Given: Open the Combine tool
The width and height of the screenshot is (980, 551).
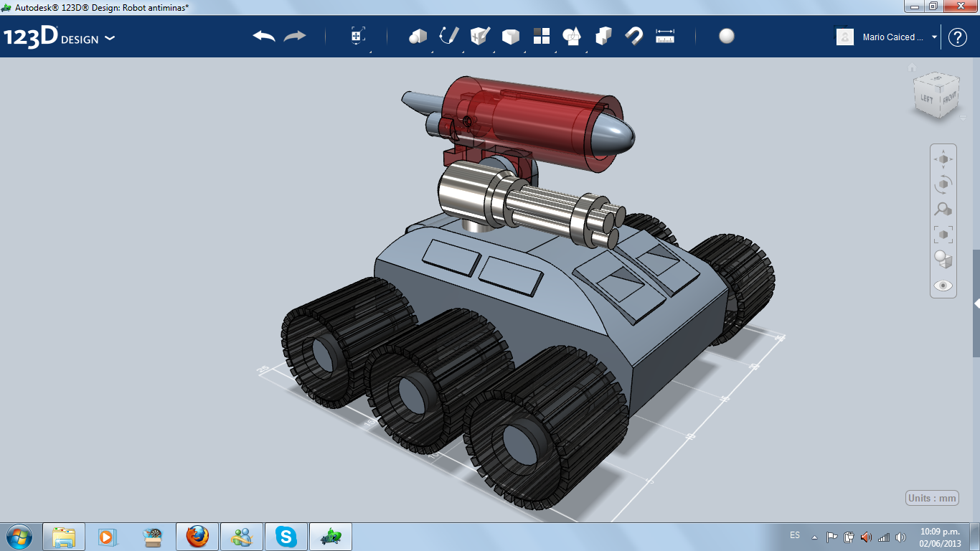Looking at the screenshot, I should pyautogui.click(x=603, y=37).
